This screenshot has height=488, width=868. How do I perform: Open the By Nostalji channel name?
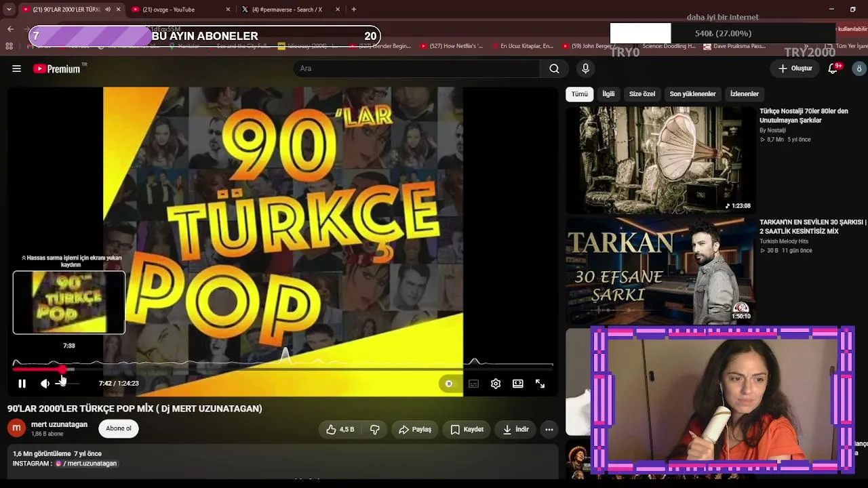click(773, 130)
